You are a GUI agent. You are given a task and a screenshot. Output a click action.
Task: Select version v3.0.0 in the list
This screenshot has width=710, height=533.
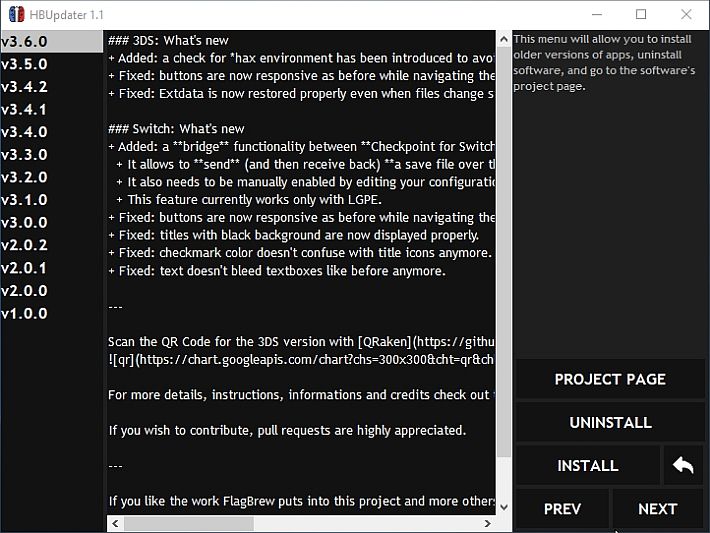tap(52, 222)
